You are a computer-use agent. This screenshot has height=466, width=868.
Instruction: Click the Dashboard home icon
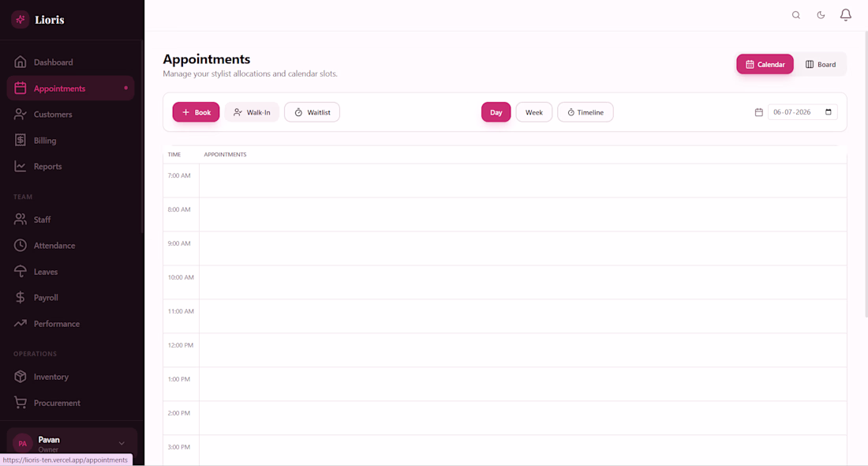tap(21, 62)
